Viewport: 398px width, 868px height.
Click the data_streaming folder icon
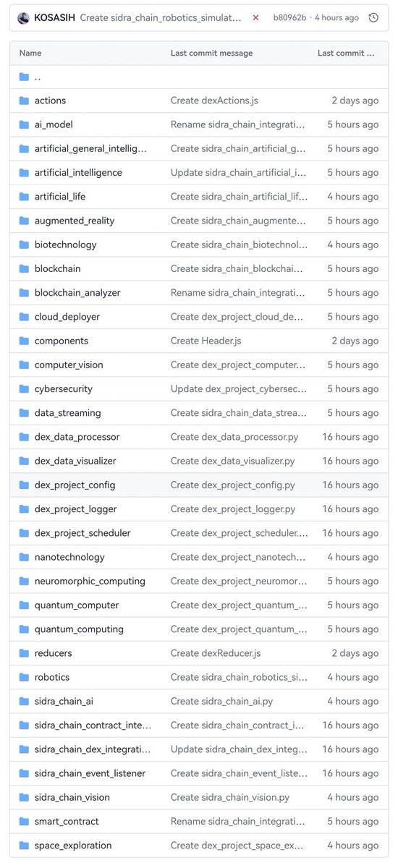[24, 413]
